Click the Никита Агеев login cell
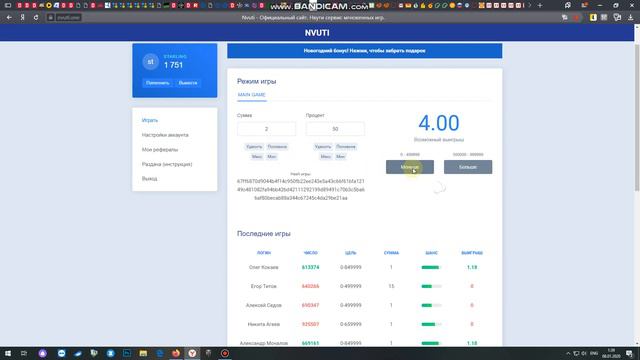Viewport: 640px width, 360px height. tap(264, 324)
